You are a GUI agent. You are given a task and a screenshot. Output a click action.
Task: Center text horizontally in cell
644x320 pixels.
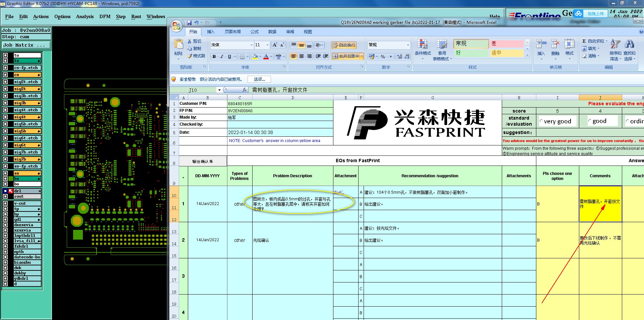pyautogui.click(x=302, y=56)
